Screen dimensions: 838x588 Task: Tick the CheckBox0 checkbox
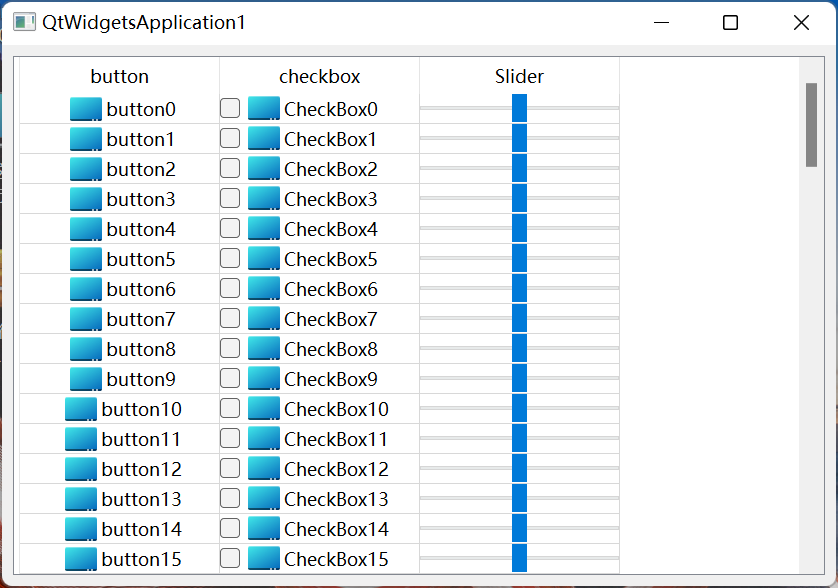pyautogui.click(x=230, y=109)
